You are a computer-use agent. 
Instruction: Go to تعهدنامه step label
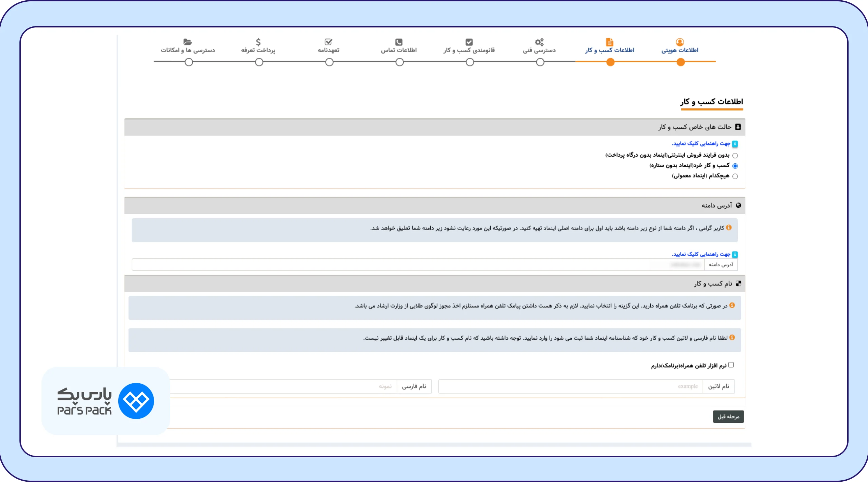click(x=328, y=50)
